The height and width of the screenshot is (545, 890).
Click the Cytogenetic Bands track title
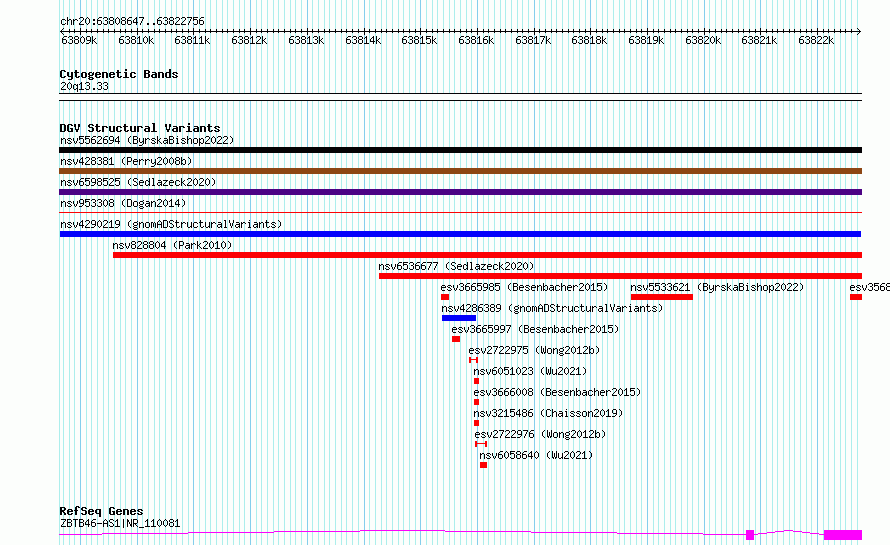point(119,74)
